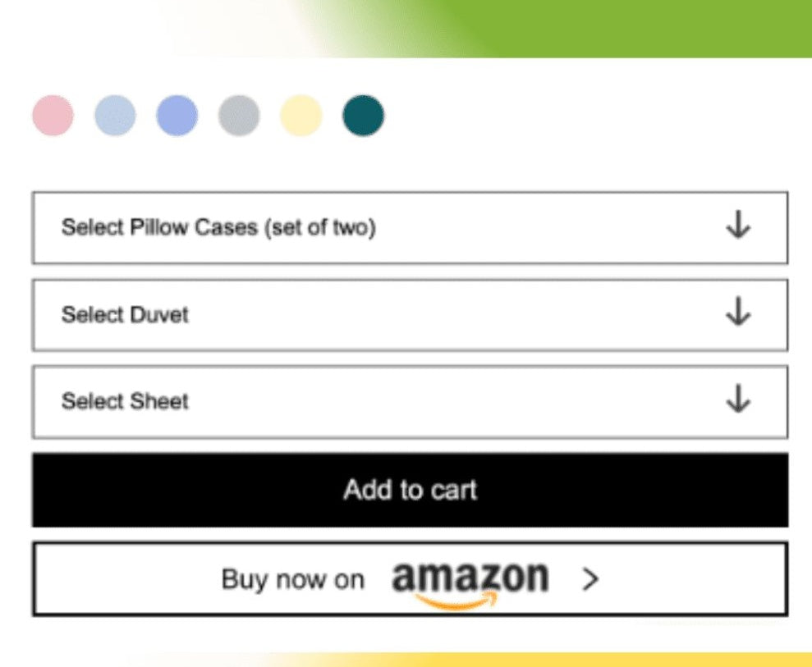Click the Buy now on Amazon button

click(410, 579)
